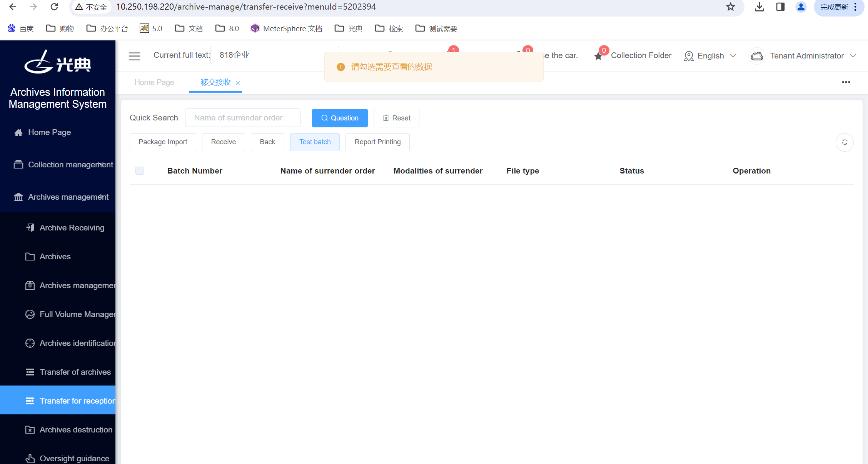Screen dimensions: 868x464
Task: Switch to the 移交接收 tab
Action: pos(215,82)
